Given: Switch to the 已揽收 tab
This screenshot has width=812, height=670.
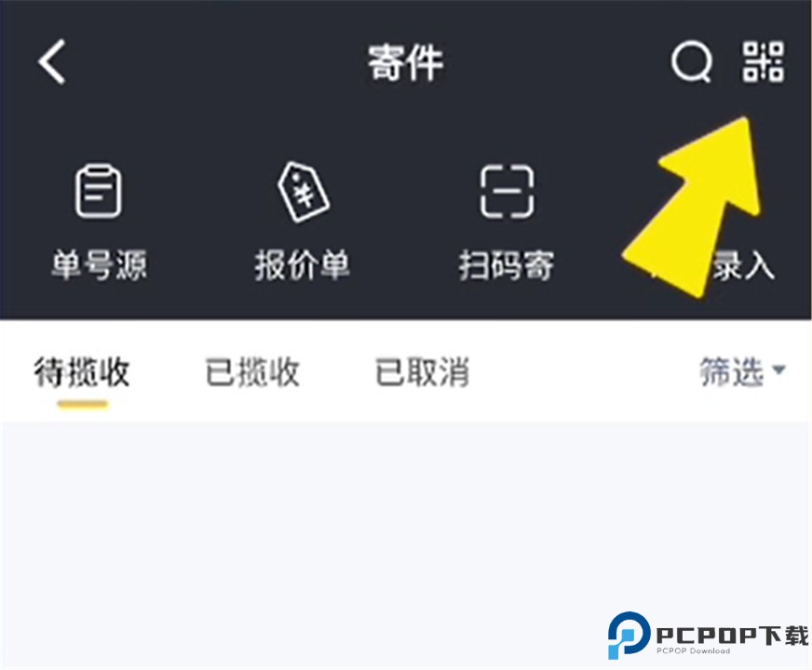Looking at the screenshot, I should 252,371.
